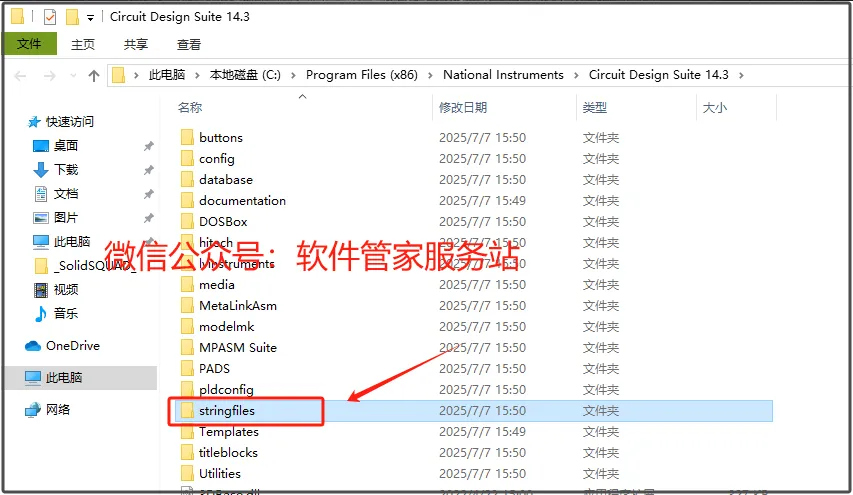Select the config folder icon
853x495 pixels.
coord(187,158)
